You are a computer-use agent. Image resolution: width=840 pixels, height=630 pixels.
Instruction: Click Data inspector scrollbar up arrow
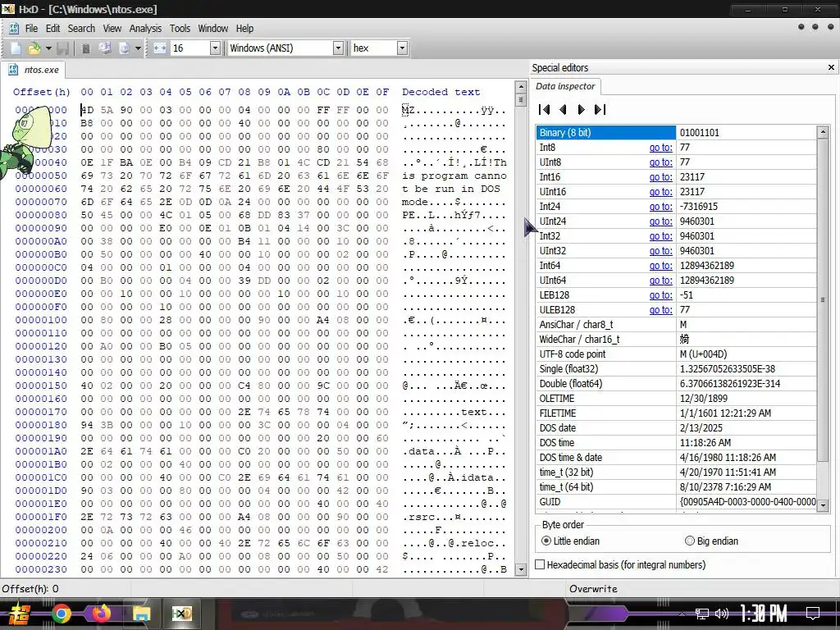pyautogui.click(x=823, y=131)
